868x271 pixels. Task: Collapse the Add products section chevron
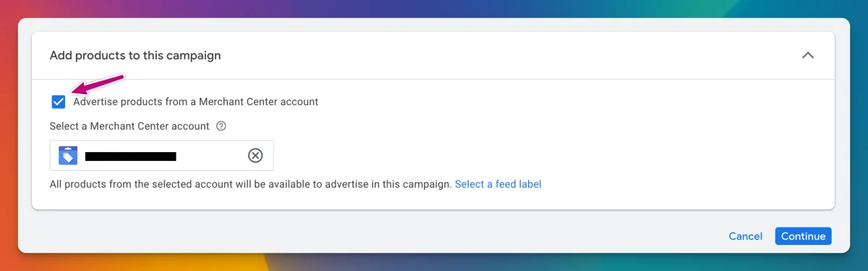point(808,55)
